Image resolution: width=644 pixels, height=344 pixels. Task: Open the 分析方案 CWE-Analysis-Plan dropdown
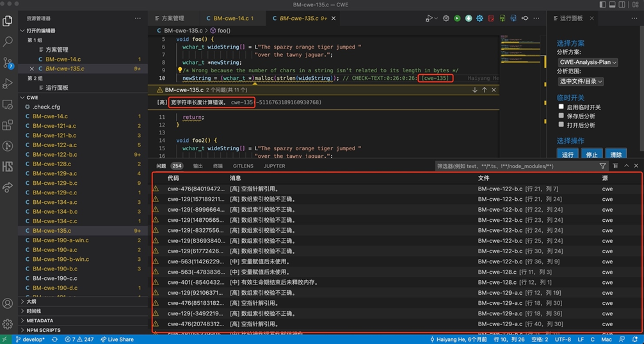click(x=588, y=62)
